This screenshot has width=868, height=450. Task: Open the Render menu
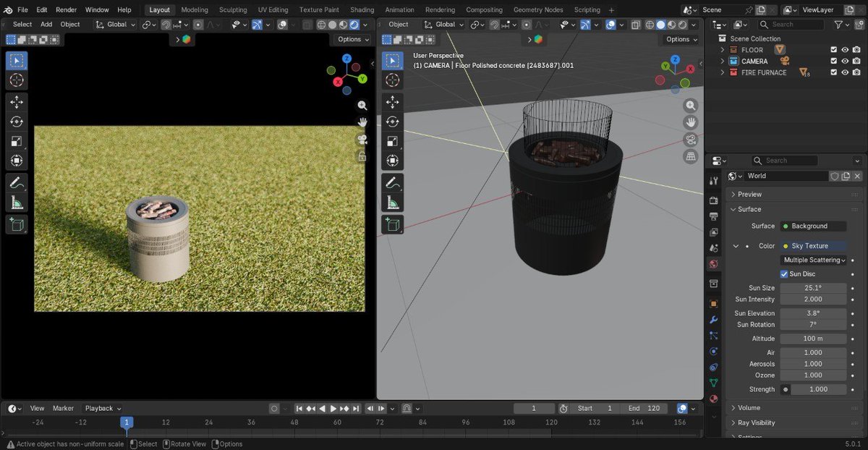(66, 9)
